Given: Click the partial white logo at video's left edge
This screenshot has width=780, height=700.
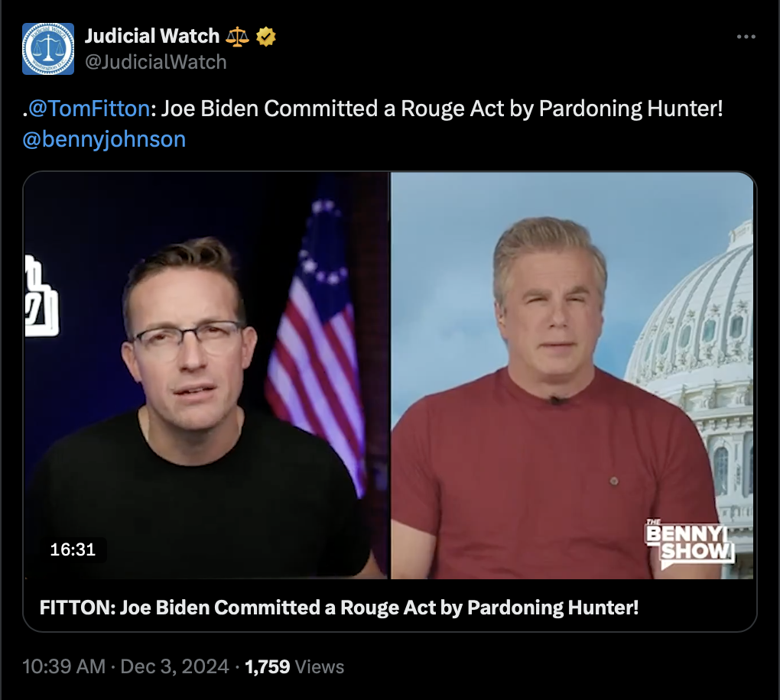Looking at the screenshot, I should pos(42,297).
